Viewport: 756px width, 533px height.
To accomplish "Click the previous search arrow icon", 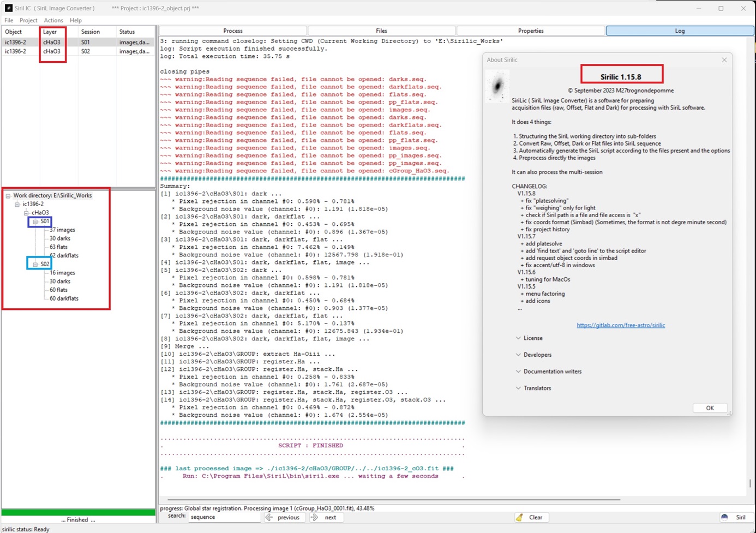I will (269, 517).
